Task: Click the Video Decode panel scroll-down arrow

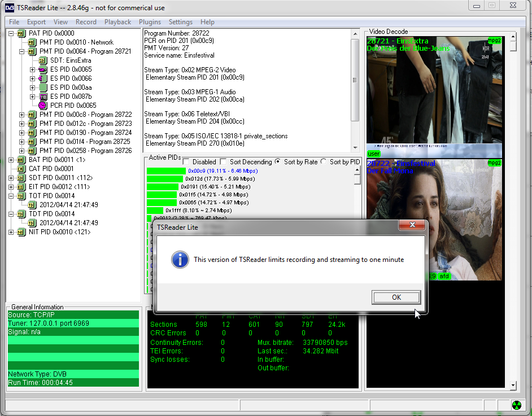Action: pyautogui.click(x=513, y=385)
